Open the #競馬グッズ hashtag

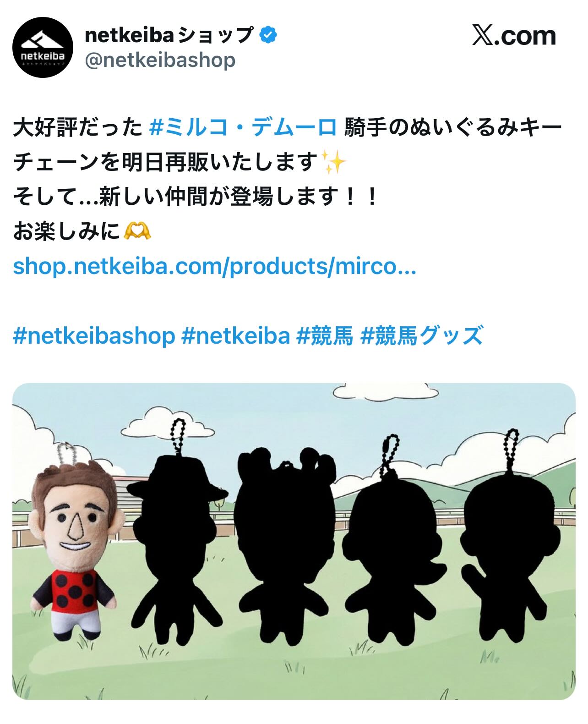[422, 336]
